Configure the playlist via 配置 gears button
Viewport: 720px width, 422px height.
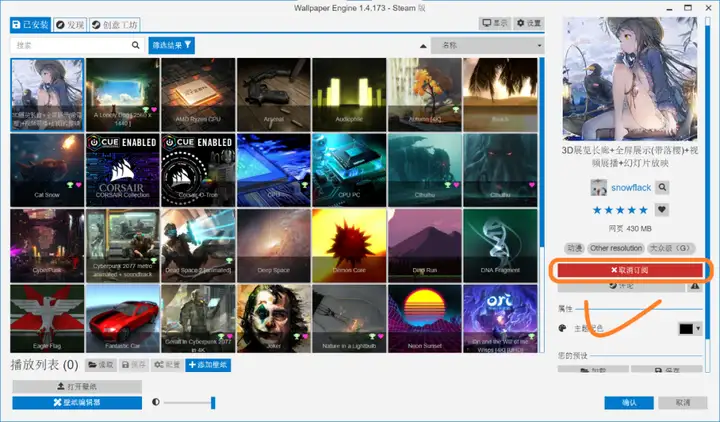(x=167, y=365)
